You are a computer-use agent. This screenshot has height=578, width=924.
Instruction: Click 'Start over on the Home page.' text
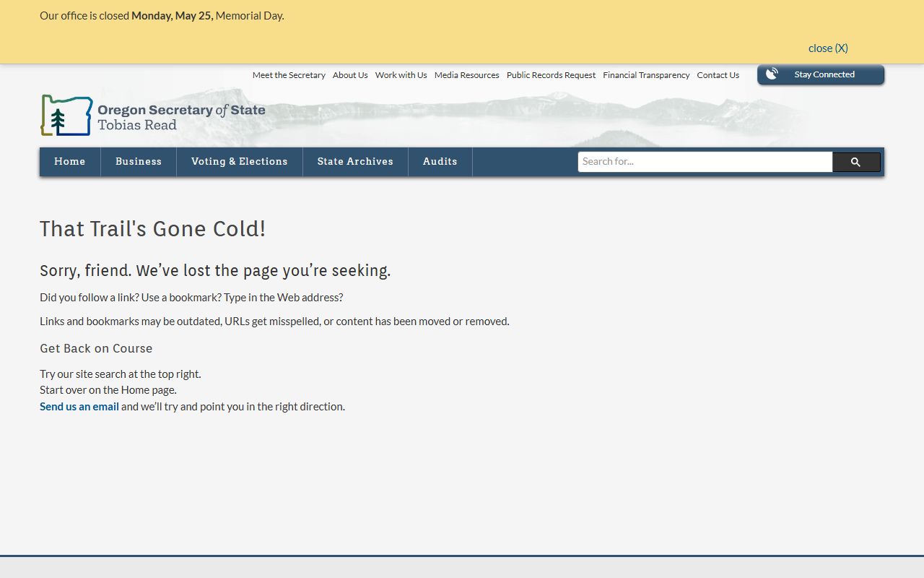(x=108, y=390)
